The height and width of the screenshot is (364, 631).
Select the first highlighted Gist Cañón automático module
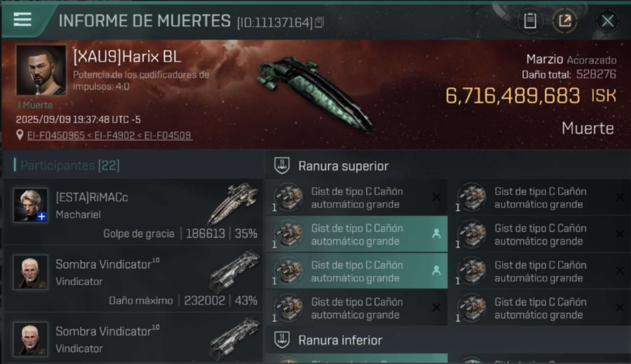click(357, 234)
